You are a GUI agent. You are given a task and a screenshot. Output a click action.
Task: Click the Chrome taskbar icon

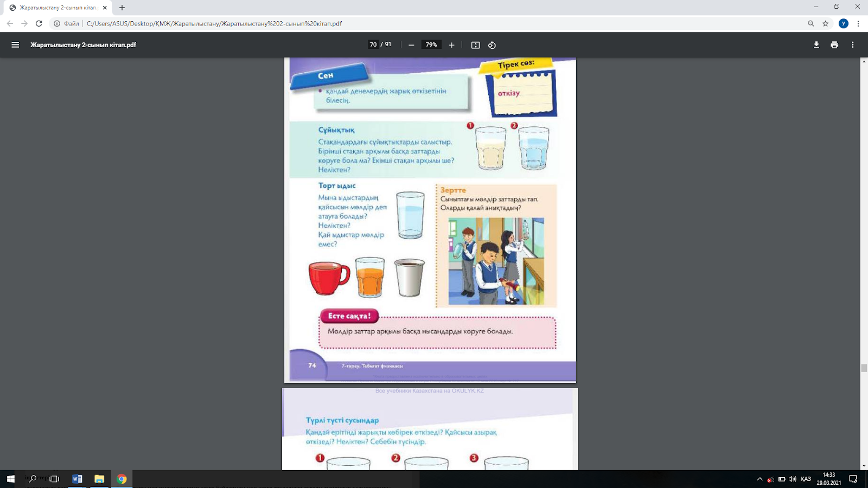[x=122, y=479]
